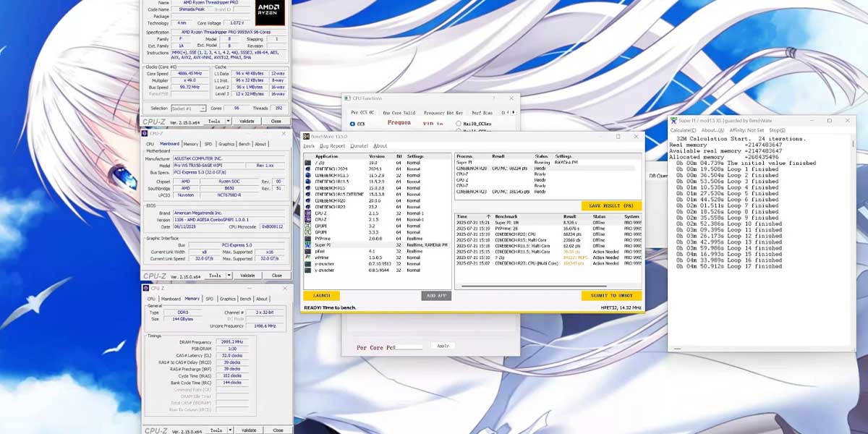Click Close in the CPU-Z Mainboard window
The height and width of the screenshot is (434, 868).
277,276
